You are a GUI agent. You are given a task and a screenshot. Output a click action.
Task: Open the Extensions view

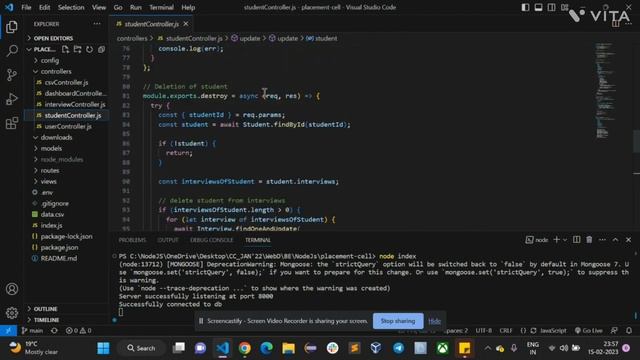[x=12, y=123]
